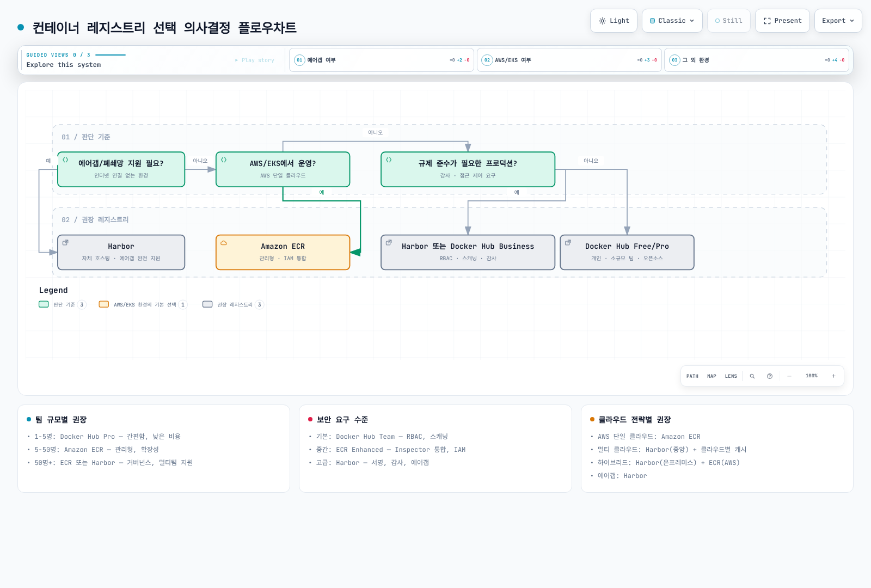Click the cloud icon on Amazon ECR node

pyautogui.click(x=224, y=243)
